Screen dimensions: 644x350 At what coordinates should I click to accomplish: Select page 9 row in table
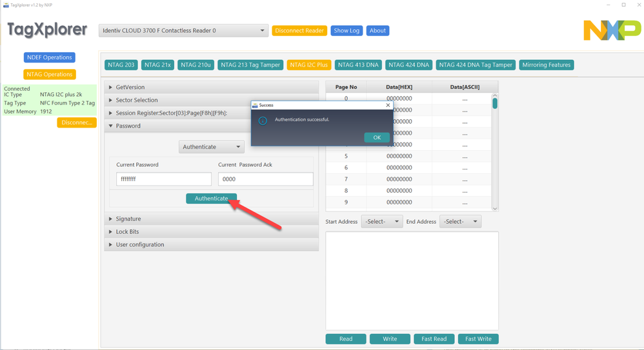[408, 202]
